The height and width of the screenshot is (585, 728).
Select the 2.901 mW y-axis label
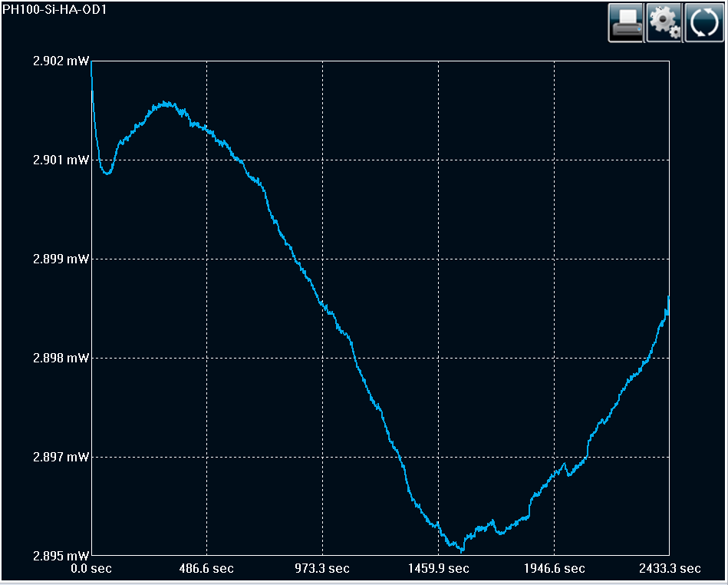pos(61,160)
